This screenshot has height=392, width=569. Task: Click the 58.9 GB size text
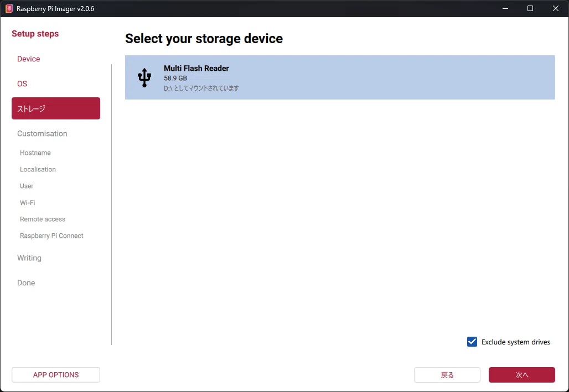point(175,78)
